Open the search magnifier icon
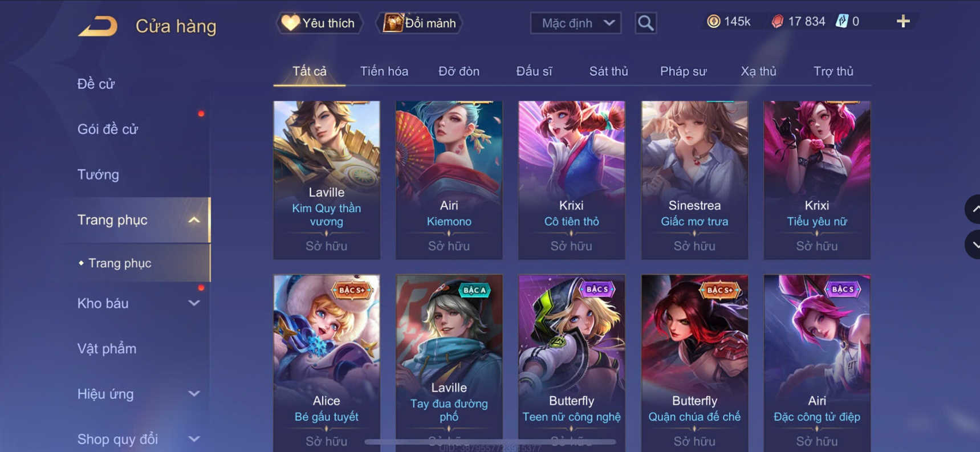The width and height of the screenshot is (980, 452). click(645, 23)
